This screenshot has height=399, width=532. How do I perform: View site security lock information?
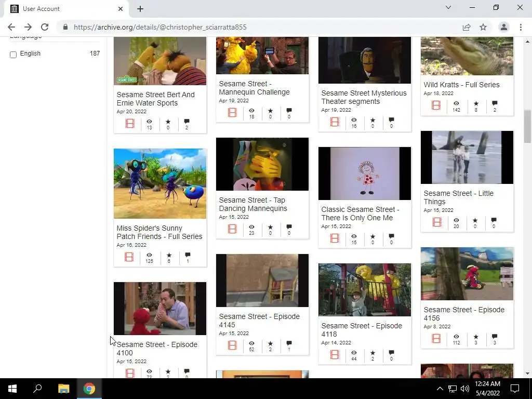65,27
